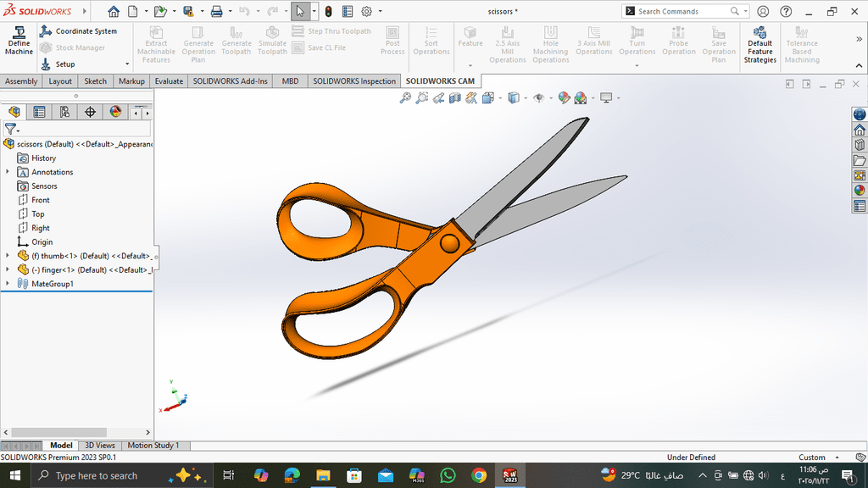Viewport: 868px width, 488px height.
Task: Select the Front plane in the tree
Action: (41, 200)
